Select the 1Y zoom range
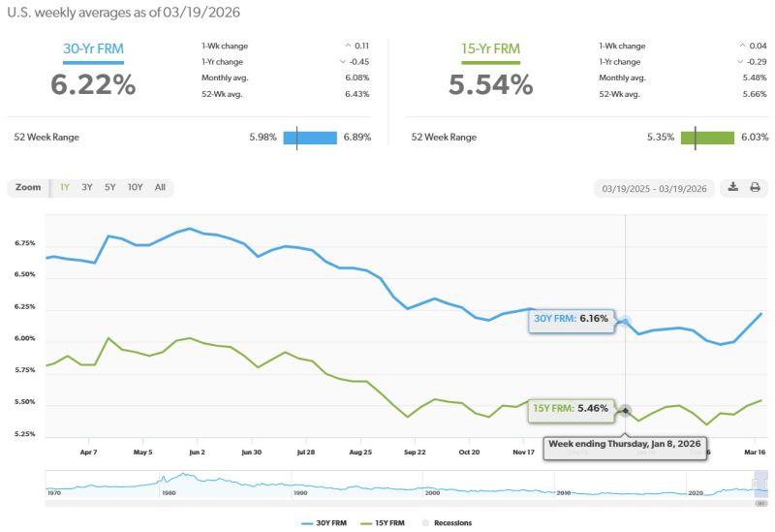The width and height of the screenshot is (775, 532). (64, 187)
